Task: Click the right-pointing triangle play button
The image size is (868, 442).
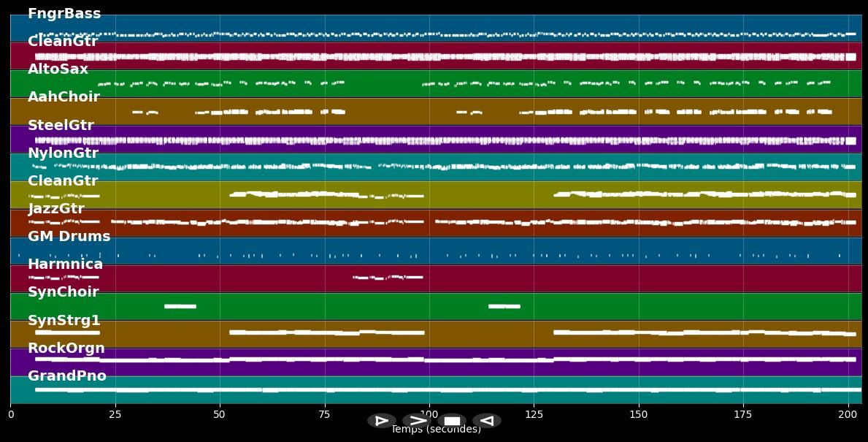Action: [x=382, y=421]
